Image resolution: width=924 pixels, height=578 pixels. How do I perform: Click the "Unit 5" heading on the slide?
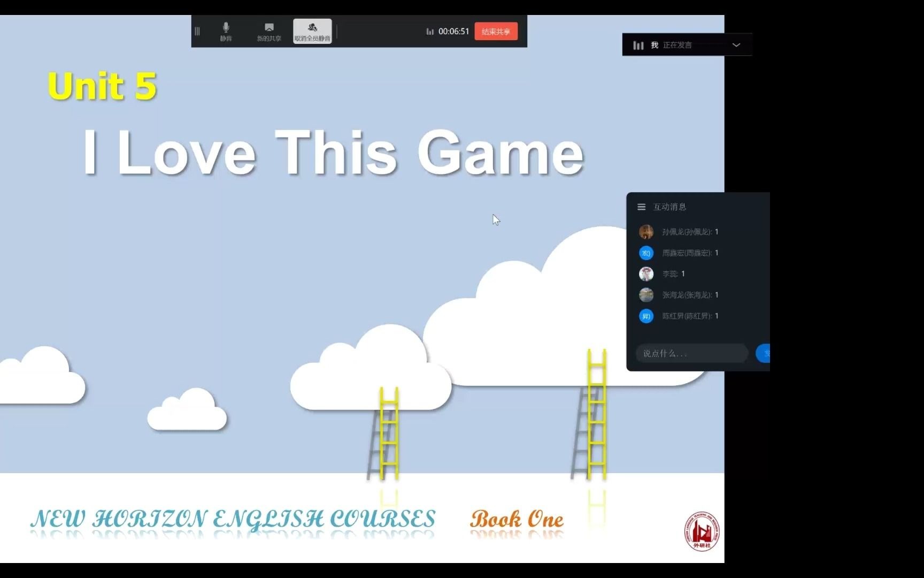pyautogui.click(x=102, y=86)
